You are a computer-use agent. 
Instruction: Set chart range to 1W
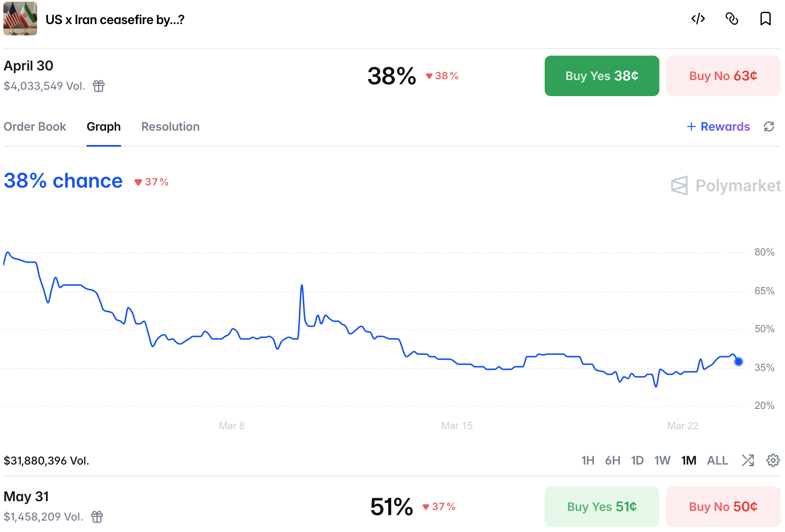pos(662,460)
